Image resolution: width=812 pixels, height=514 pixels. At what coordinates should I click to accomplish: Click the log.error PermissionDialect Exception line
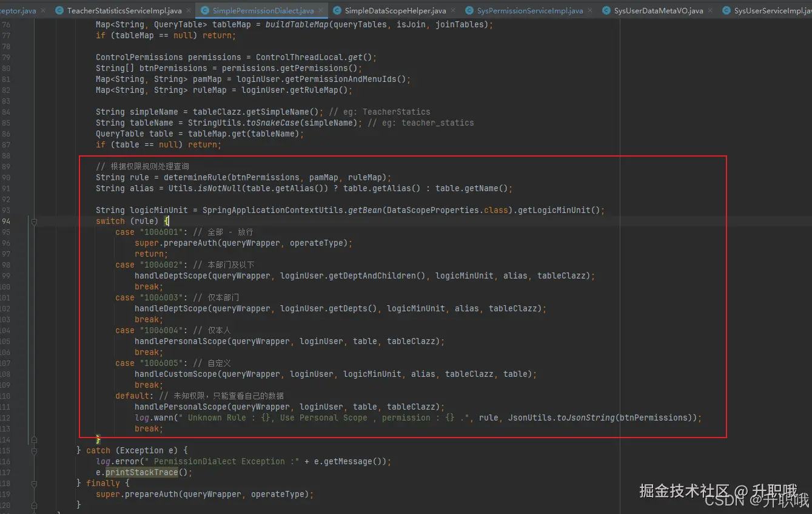tap(244, 462)
